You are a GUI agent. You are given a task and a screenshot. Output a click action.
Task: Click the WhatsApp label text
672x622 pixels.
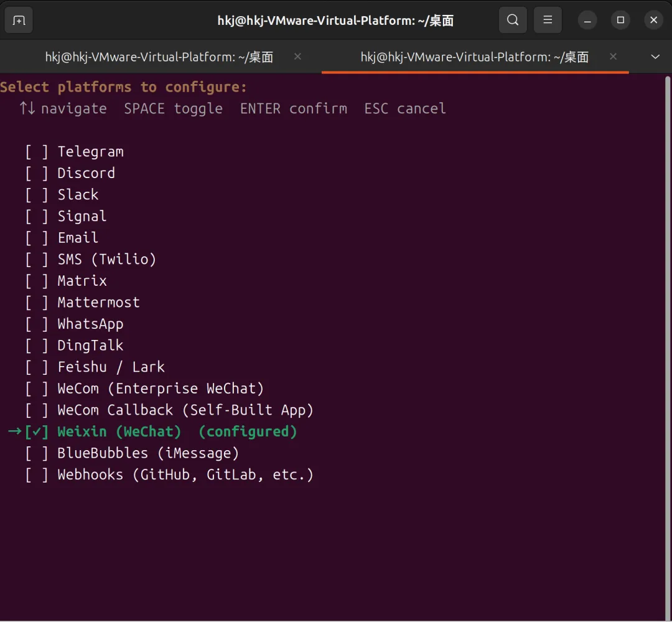click(90, 324)
